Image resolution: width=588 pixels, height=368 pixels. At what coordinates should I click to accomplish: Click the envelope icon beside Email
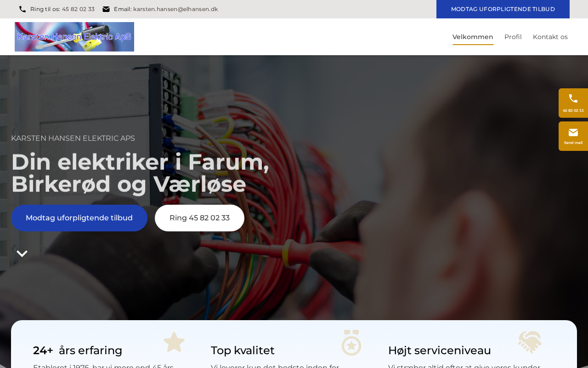tap(106, 9)
